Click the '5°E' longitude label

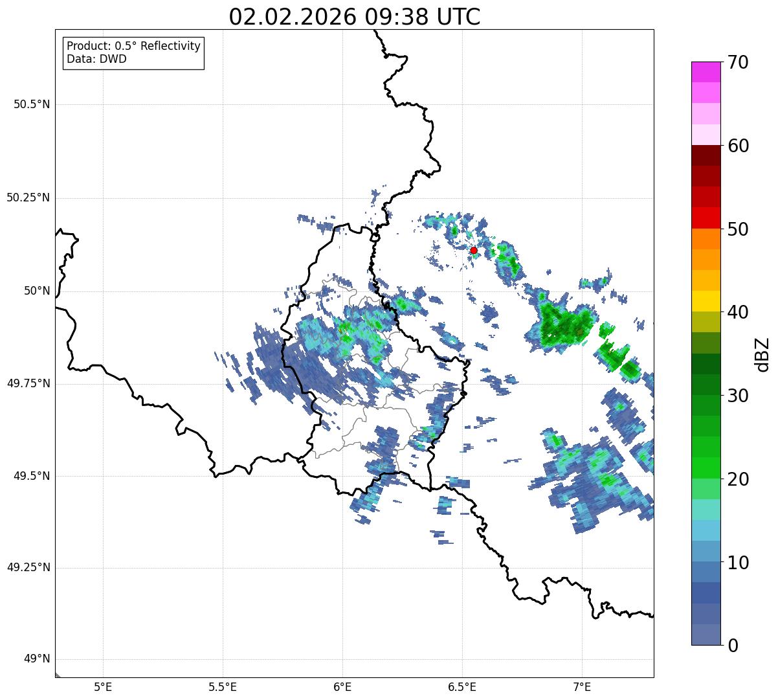click(103, 686)
